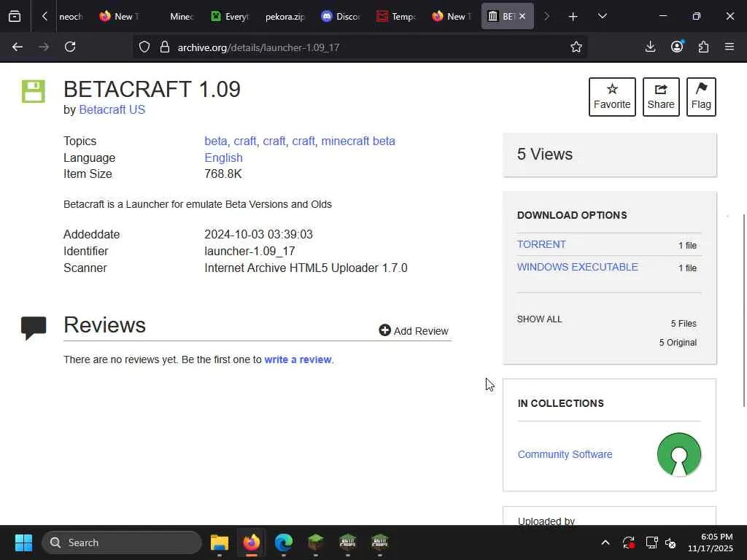Open the extensions puzzle icon

pos(704,47)
